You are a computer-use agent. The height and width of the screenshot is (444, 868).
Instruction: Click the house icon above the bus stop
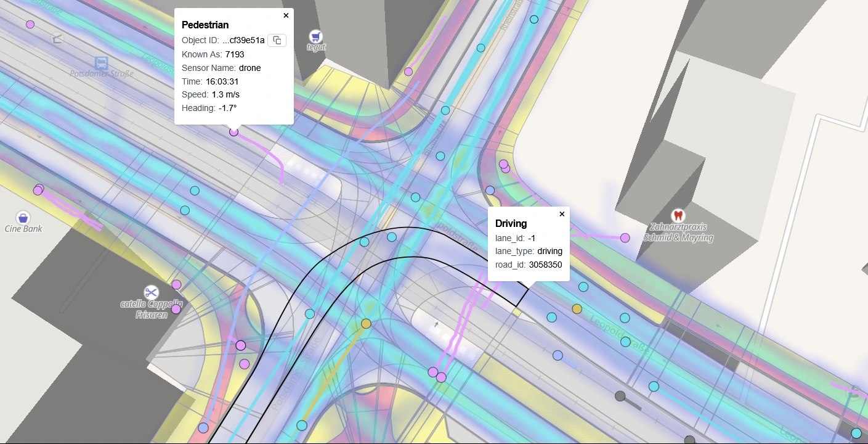click(58, 39)
